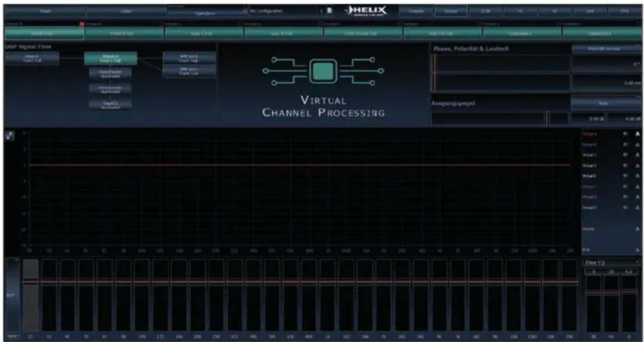Click the A icon in the Virtual F row
The height and width of the screenshot is (342, 644).
[638, 187]
